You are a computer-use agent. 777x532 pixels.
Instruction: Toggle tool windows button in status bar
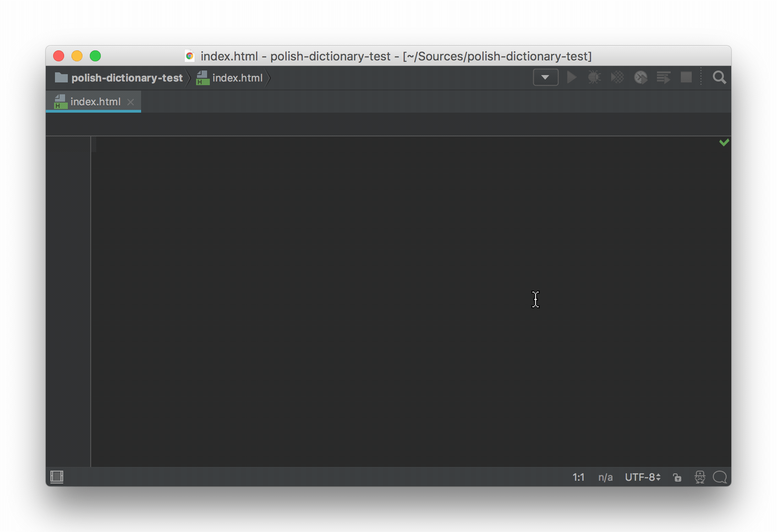[x=57, y=477]
